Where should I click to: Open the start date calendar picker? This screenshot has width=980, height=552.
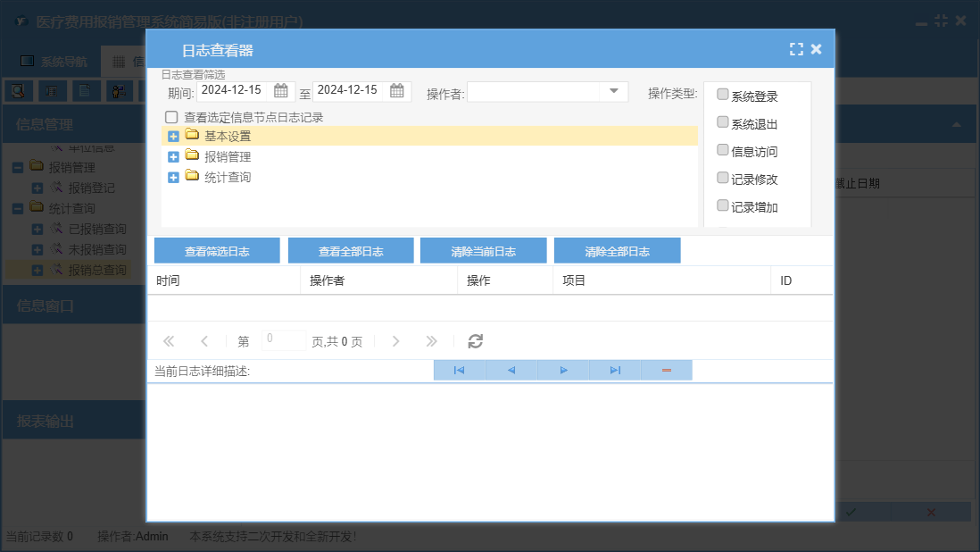pyautogui.click(x=281, y=90)
